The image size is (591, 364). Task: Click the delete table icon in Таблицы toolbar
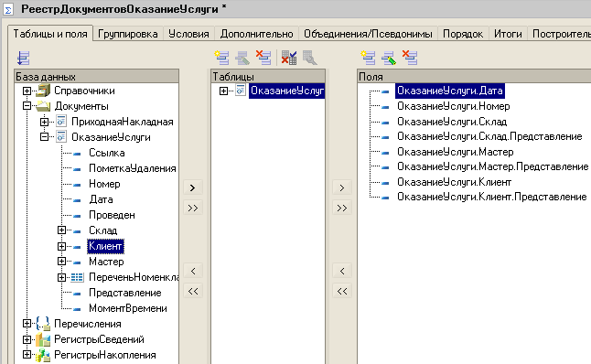coord(263,58)
